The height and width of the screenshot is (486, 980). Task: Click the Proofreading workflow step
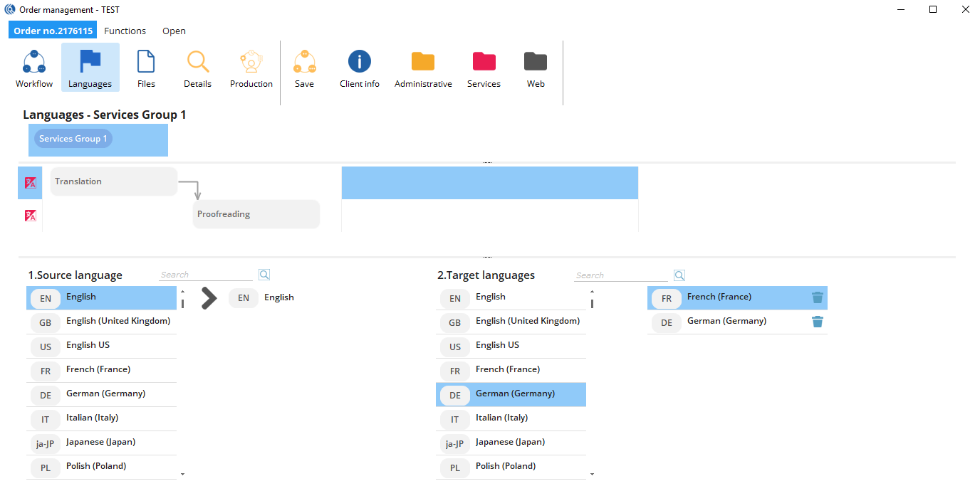256,214
